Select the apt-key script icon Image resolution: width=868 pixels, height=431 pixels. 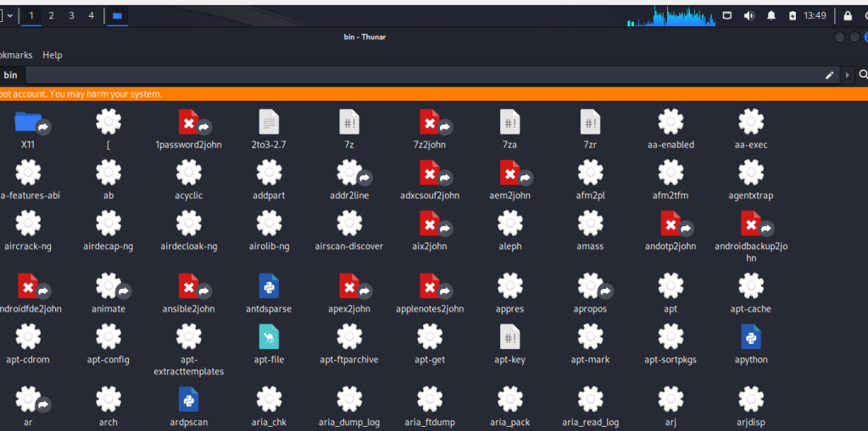pos(509,337)
